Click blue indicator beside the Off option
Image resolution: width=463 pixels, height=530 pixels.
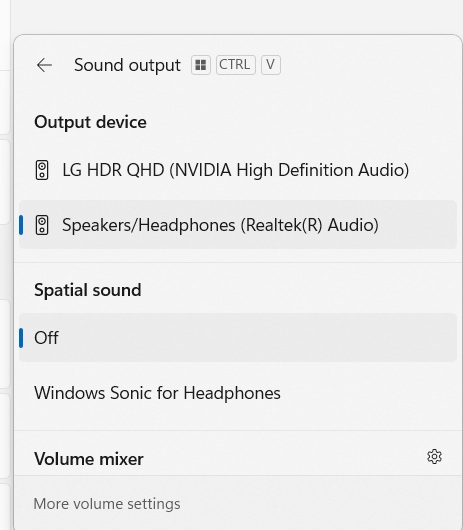21,338
